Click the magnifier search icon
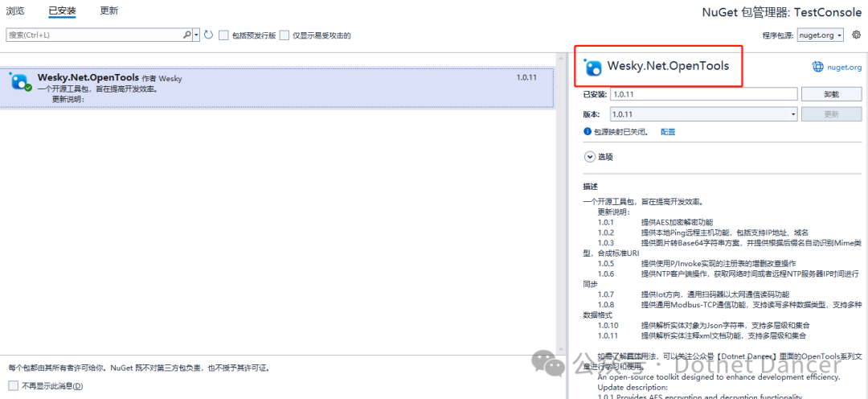Screen dimensions: 868x399 coord(187,35)
